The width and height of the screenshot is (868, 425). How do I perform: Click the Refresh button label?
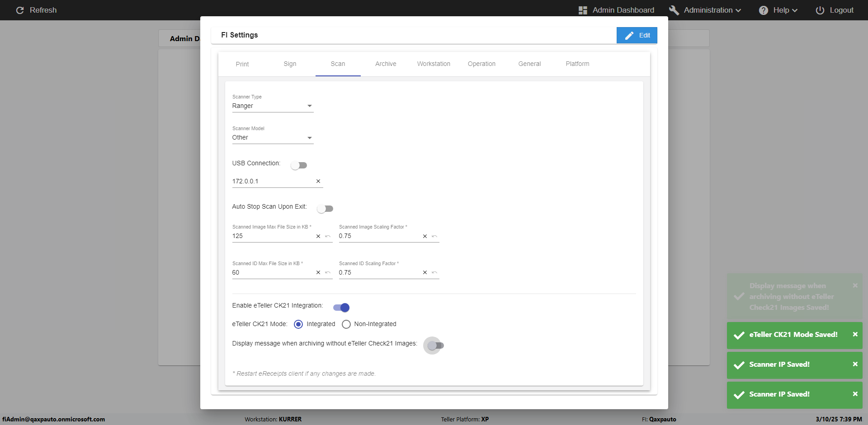coord(43,10)
